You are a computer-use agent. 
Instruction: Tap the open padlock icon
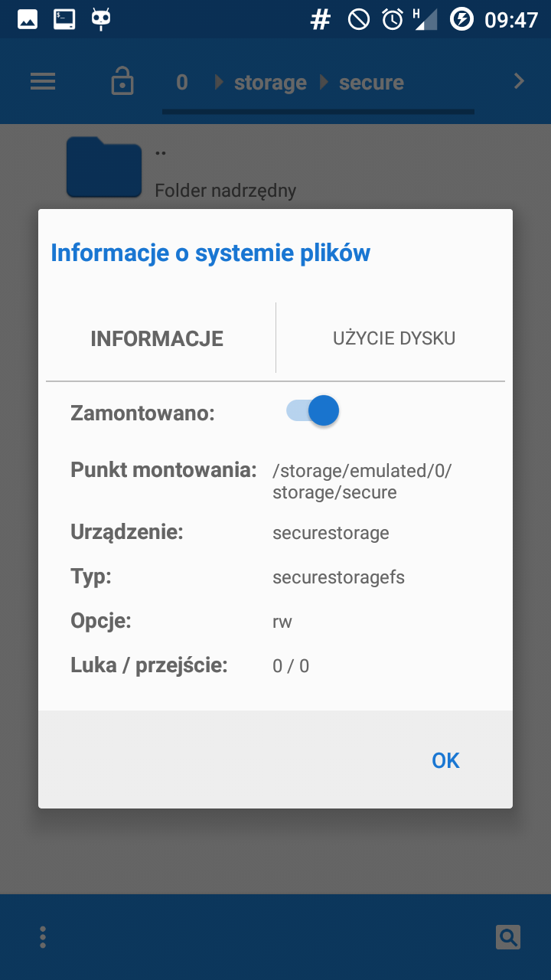click(122, 81)
